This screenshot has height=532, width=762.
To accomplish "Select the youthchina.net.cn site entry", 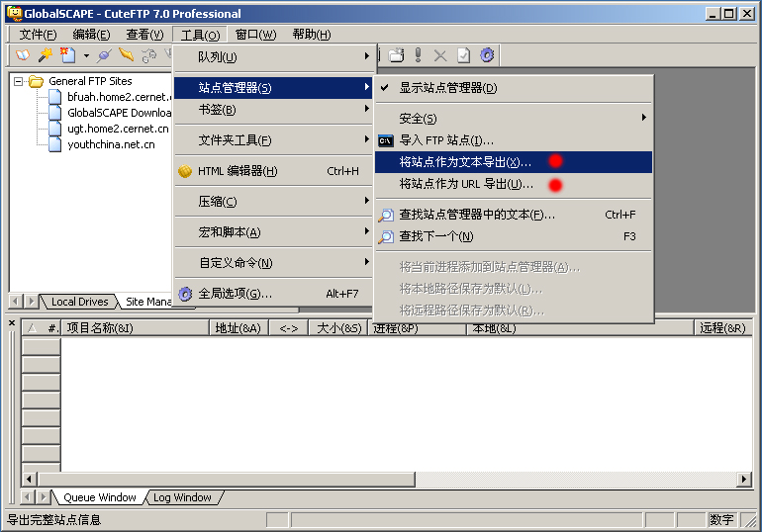I will tap(111, 144).
